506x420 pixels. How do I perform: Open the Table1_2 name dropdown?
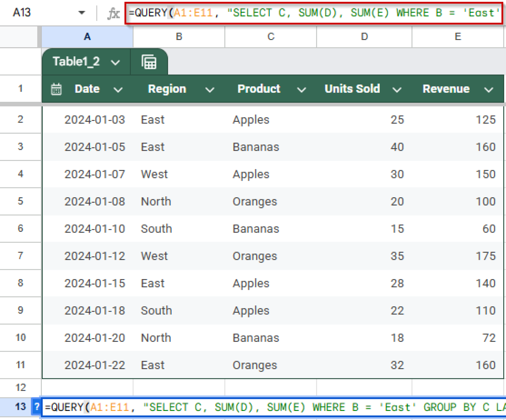[x=115, y=62]
